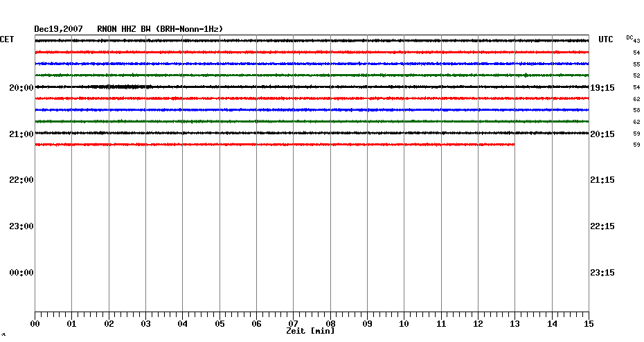
Task: Select DC value 58
Action: [x=636, y=110]
